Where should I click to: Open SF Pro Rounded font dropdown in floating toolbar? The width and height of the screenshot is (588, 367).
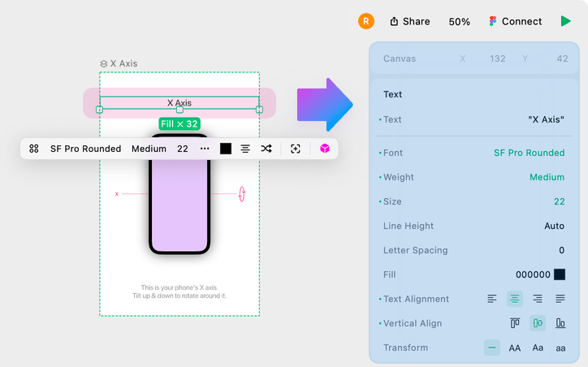pos(85,149)
